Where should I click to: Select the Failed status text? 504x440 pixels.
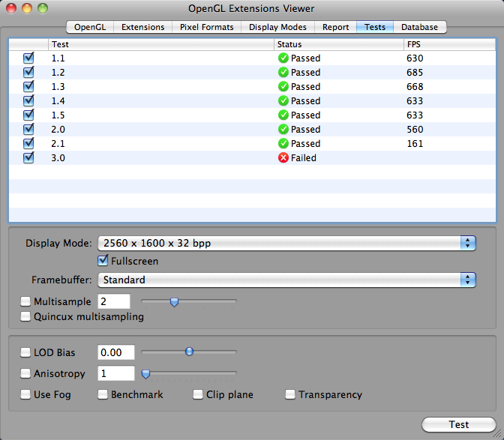click(x=304, y=157)
